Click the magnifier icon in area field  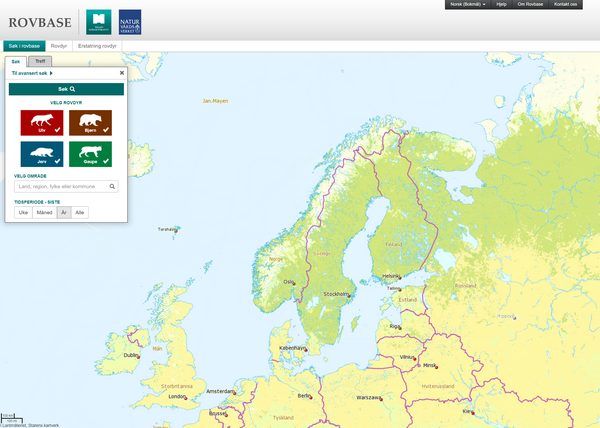coord(113,186)
